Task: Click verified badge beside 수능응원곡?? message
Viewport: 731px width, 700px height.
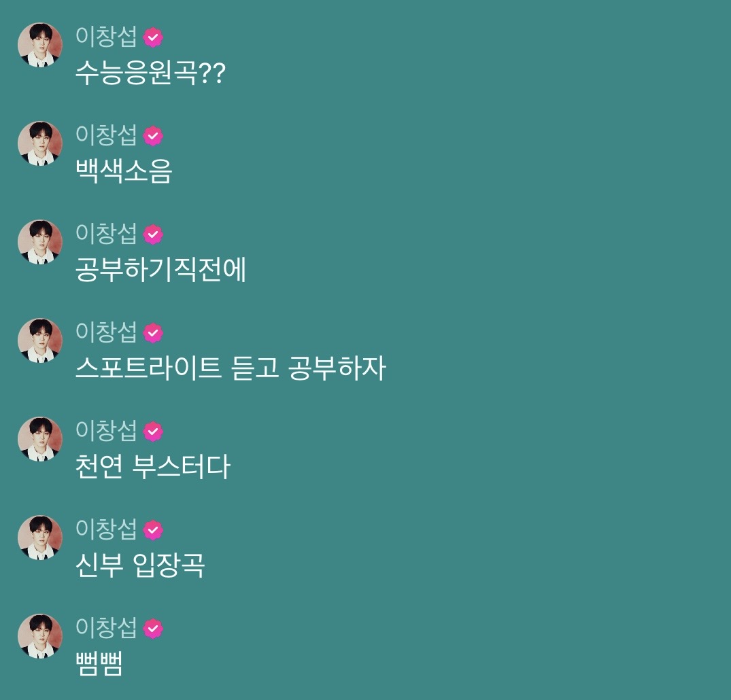Action: coord(153,37)
